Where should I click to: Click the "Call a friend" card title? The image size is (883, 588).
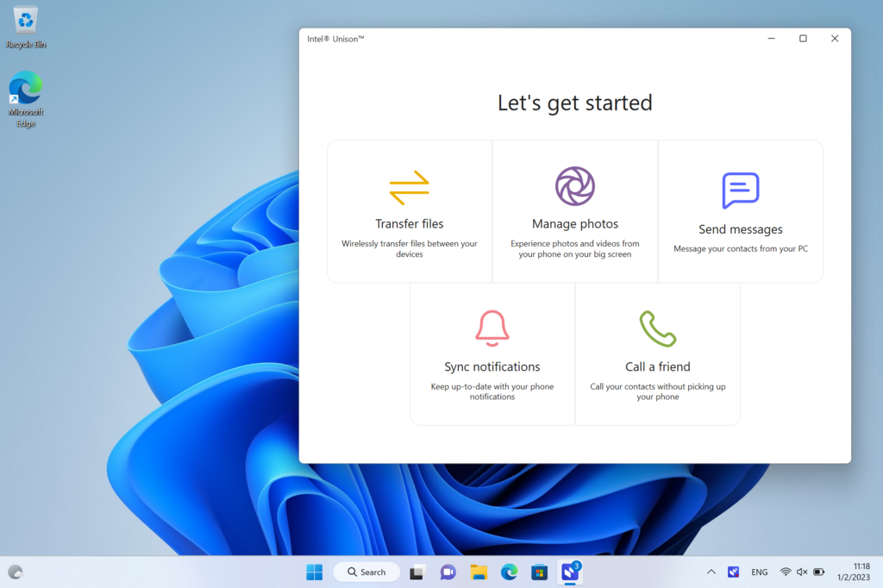click(658, 366)
